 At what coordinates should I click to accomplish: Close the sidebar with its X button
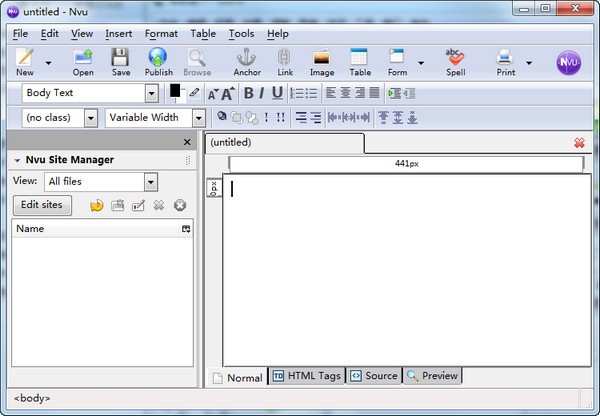tap(187, 142)
